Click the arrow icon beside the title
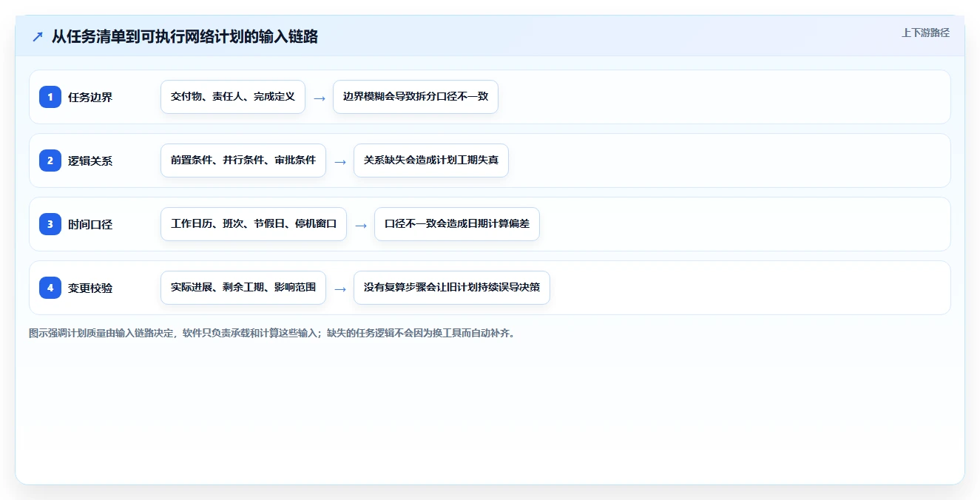The height and width of the screenshot is (500, 980). [37, 37]
